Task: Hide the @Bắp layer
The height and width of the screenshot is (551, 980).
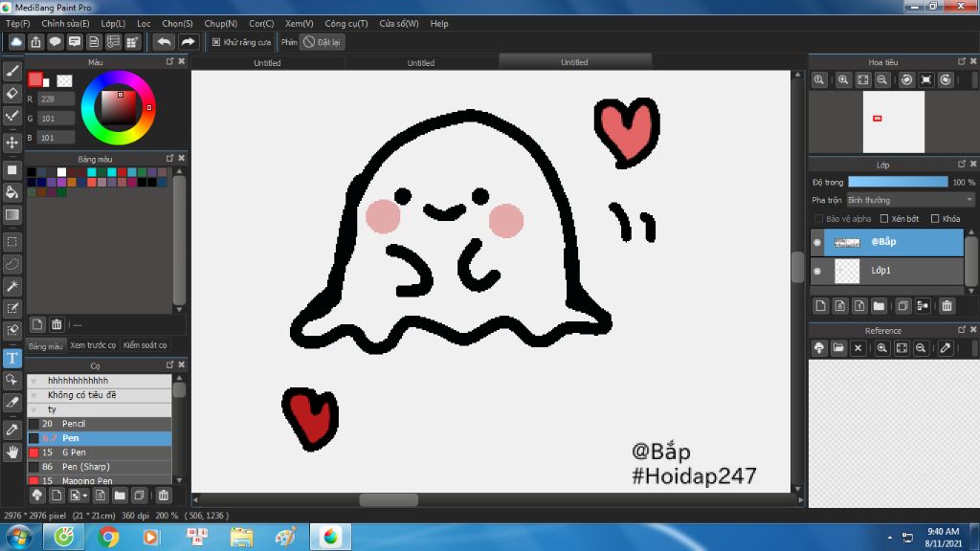Action: [x=817, y=242]
